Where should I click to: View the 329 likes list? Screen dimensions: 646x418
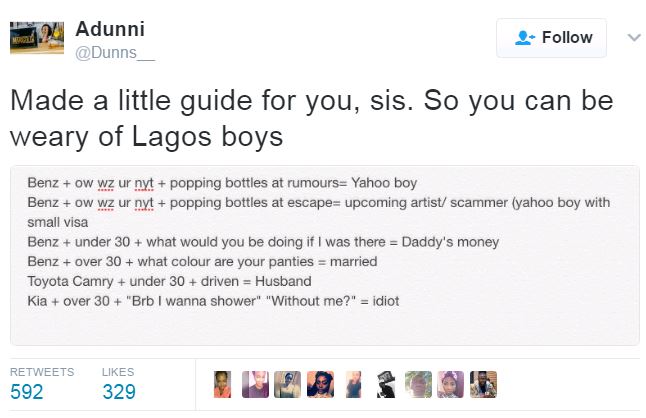coord(119,391)
